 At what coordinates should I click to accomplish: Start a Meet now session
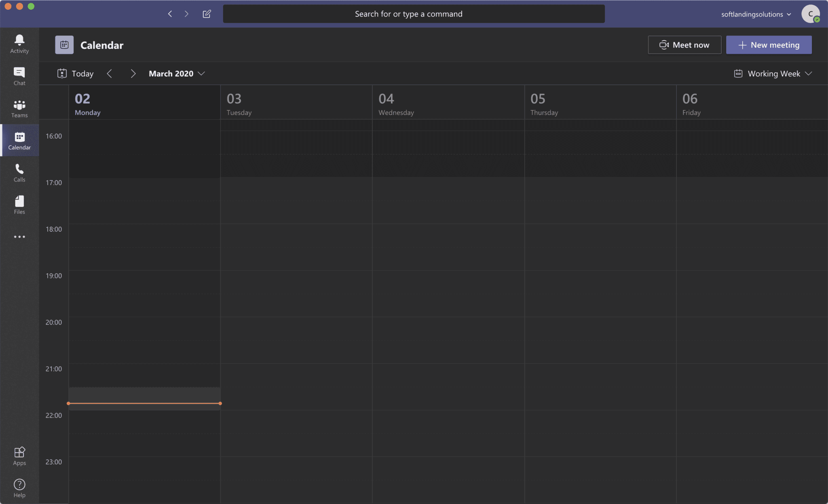pyautogui.click(x=684, y=44)
